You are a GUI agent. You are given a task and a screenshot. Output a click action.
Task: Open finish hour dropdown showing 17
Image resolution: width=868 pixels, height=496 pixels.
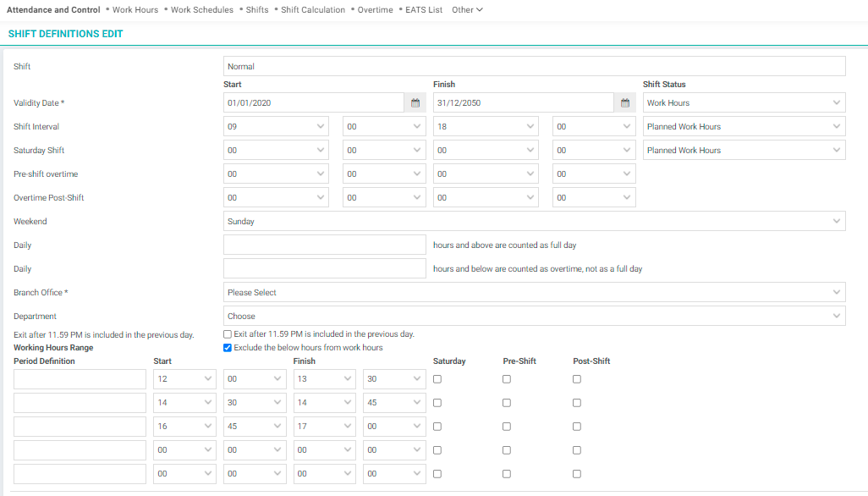click(x=324, y=427)
